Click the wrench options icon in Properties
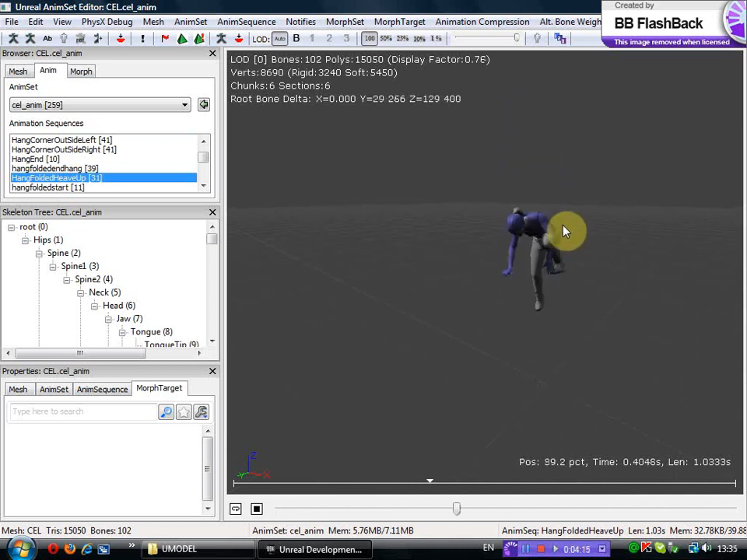Viewport: 747px width, 560px height. tap(202, 412)
